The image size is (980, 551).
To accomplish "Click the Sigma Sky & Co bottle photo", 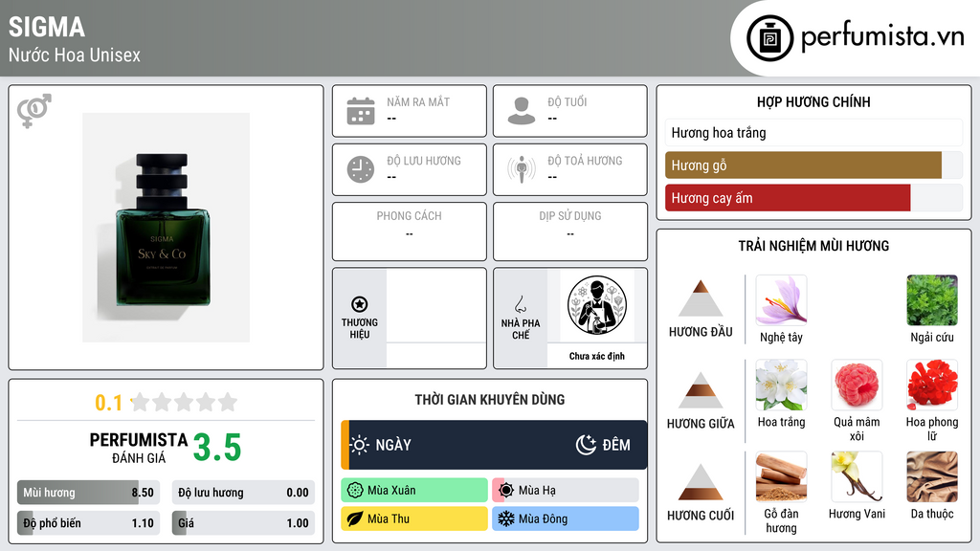I will pos(167,228).
